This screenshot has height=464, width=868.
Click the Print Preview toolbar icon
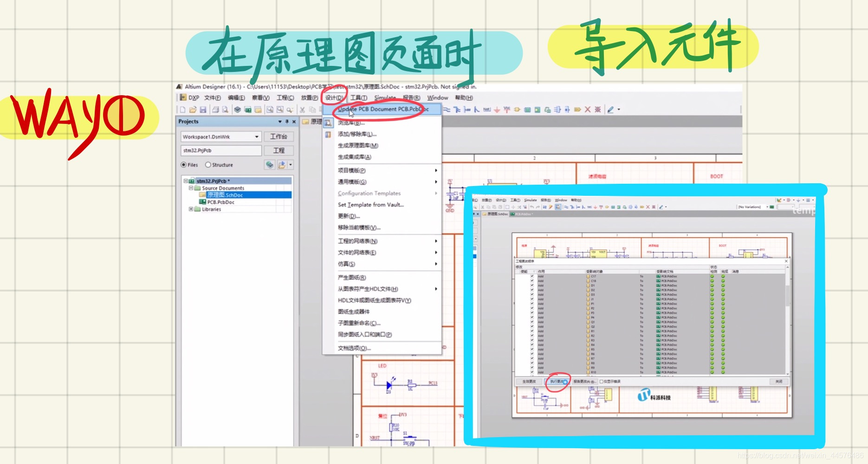coord(225,110)
